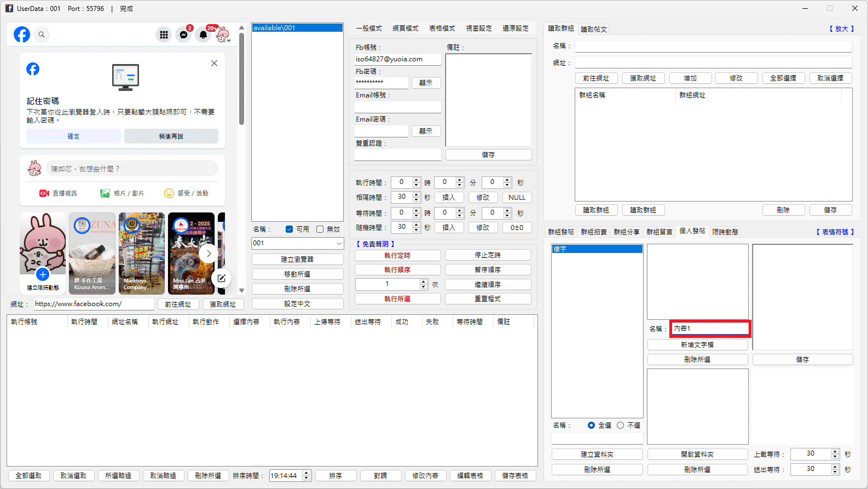Select available\001 list entry

[x=297, y=28]
